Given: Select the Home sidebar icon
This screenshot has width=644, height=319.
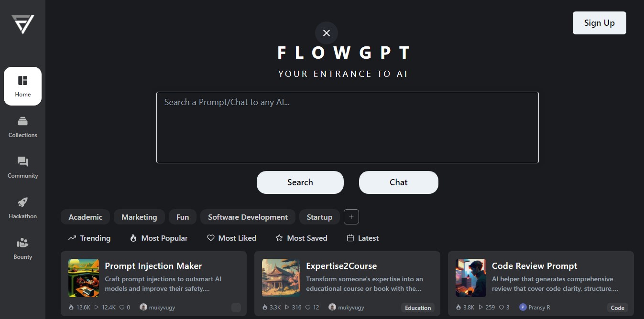Looking at the screenshot, I should pos(22,80).
